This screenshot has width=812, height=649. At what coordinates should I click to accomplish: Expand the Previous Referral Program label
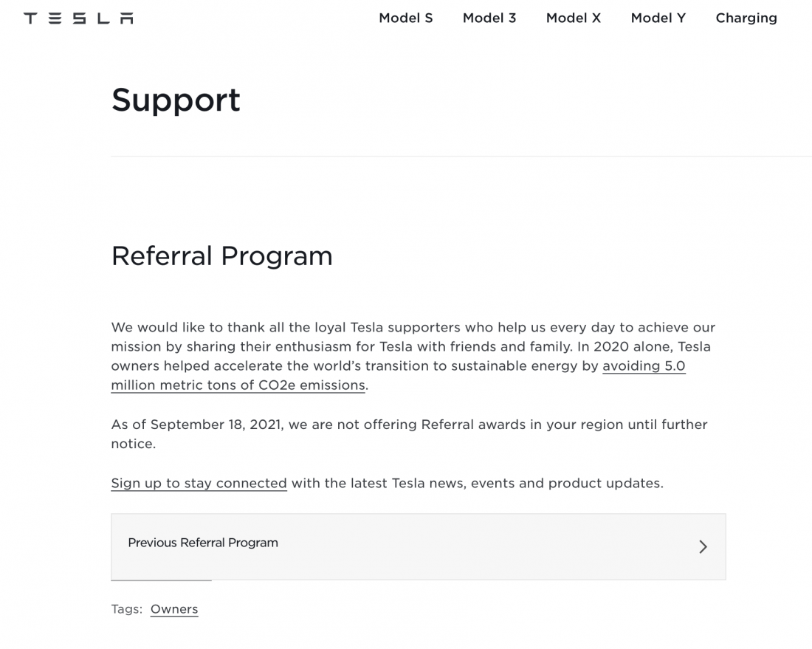click(203, 543)
